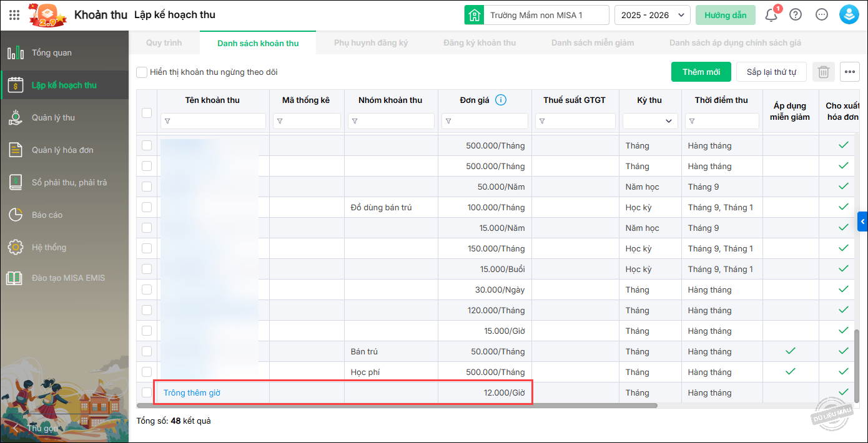Check the Trông thêm giờ row checkbox
Viewport: 868px width, 443px height.
click(x=147, y=392)
